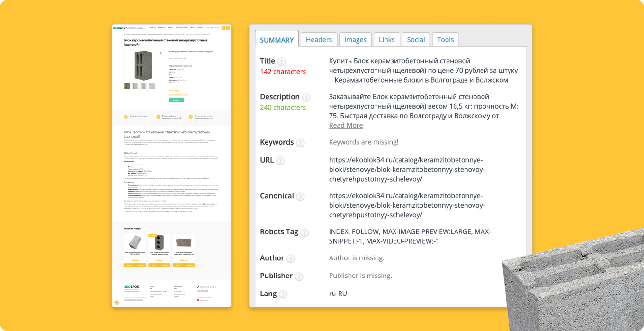The image size is (644, 331).
Task: Click the help icon next to Lang
Action: click(x=283, y=294)
